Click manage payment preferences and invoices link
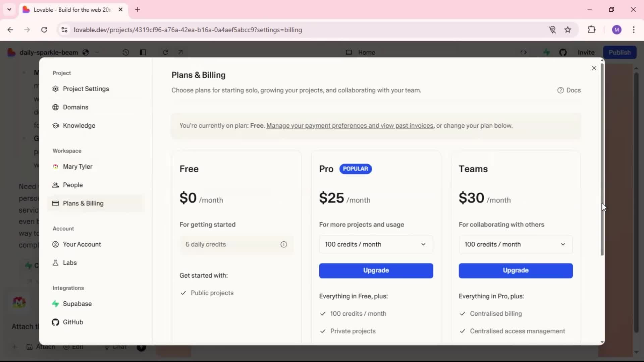 click(350, 126)
